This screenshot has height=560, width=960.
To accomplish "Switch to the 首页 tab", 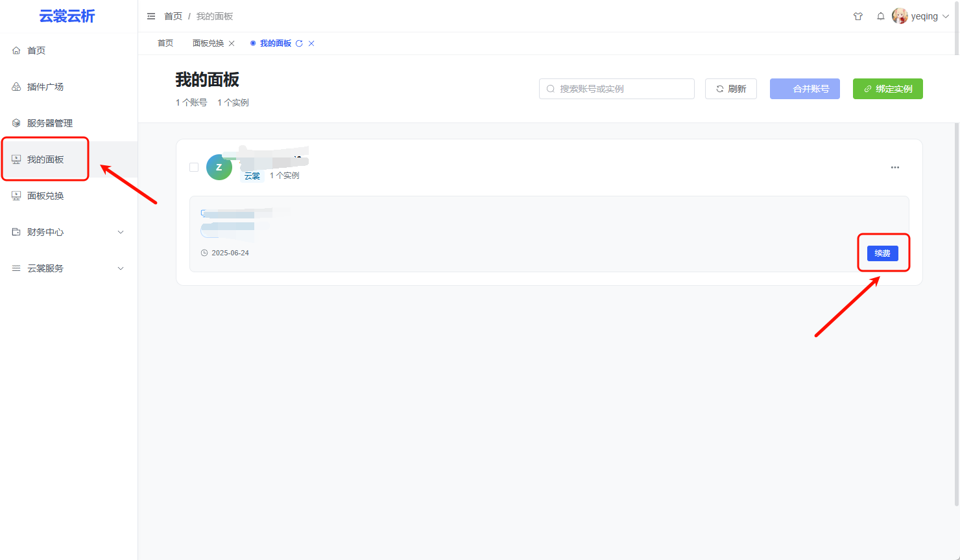I will pos(165,43).
